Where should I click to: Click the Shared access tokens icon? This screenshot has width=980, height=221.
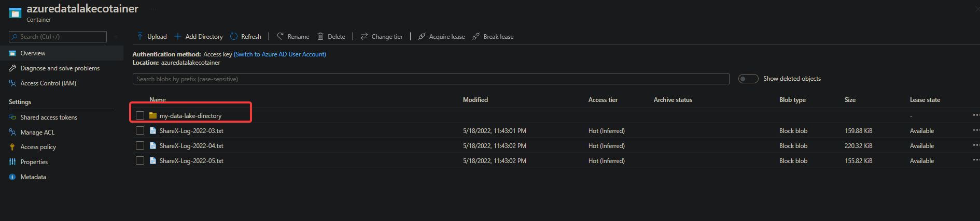click(x=12, y=117)
